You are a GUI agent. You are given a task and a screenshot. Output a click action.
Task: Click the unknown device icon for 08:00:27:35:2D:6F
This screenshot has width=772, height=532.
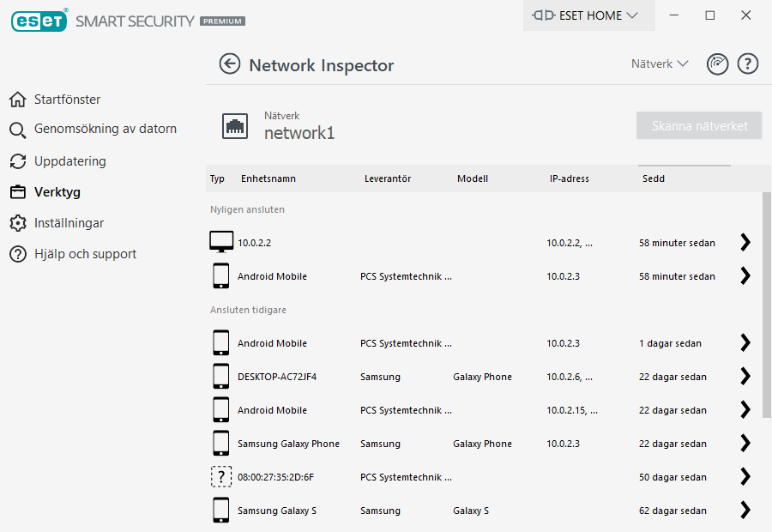click(x=221, y=477)
